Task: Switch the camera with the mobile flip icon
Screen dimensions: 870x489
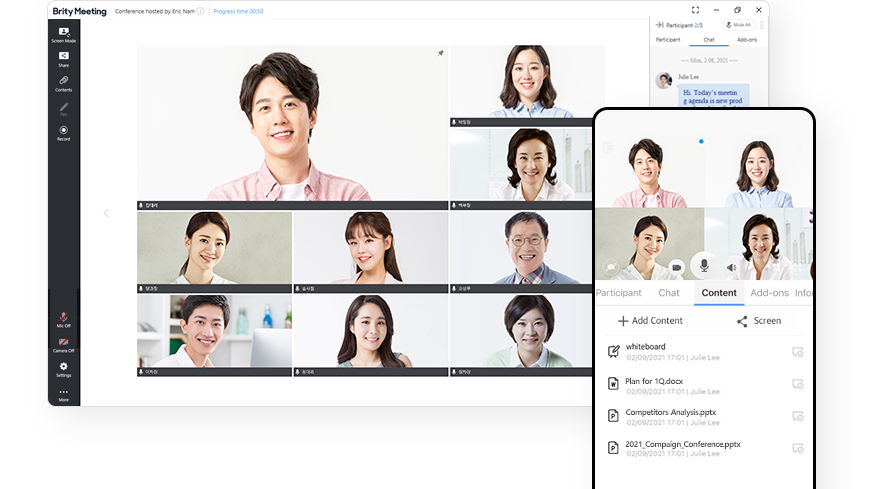Action: (x=611, y=267)
